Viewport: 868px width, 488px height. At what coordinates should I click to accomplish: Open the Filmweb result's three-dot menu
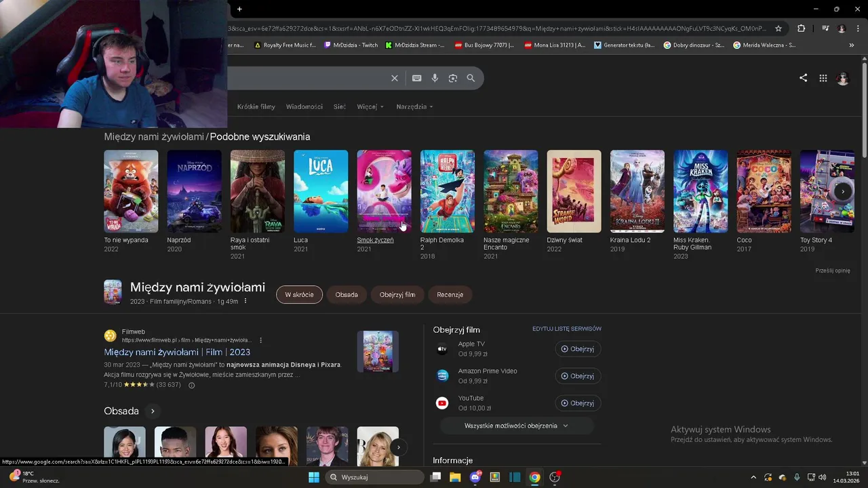[x=260, y=340]
